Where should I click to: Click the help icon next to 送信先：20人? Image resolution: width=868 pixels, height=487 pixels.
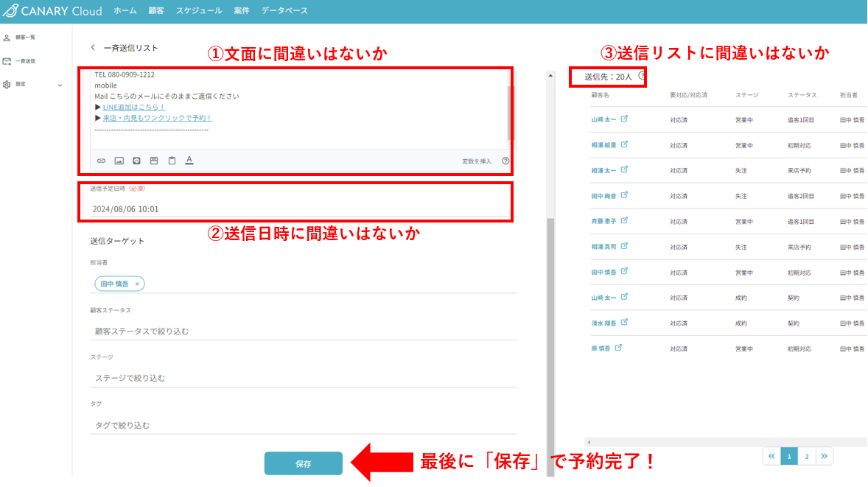pos(642,76)
